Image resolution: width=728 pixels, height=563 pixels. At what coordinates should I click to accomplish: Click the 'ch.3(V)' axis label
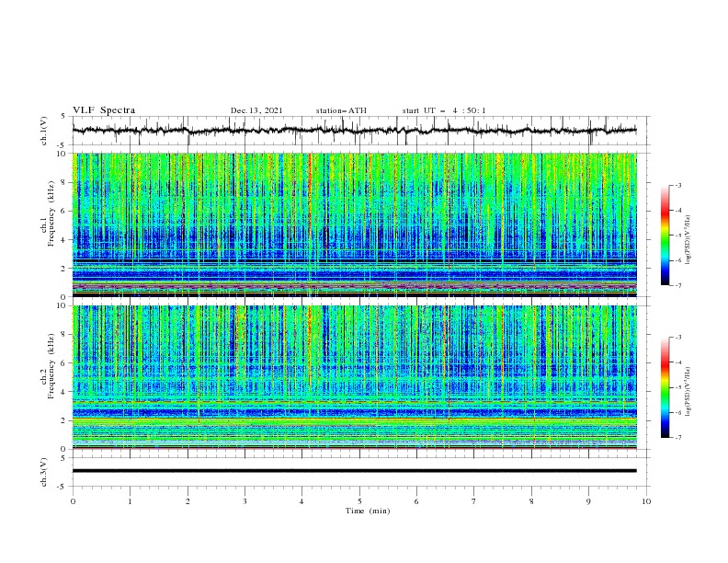click(44, 472)
